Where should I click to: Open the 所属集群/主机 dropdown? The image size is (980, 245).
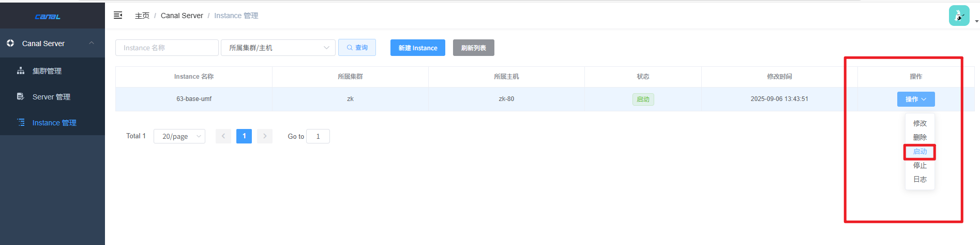click(278, 48)
